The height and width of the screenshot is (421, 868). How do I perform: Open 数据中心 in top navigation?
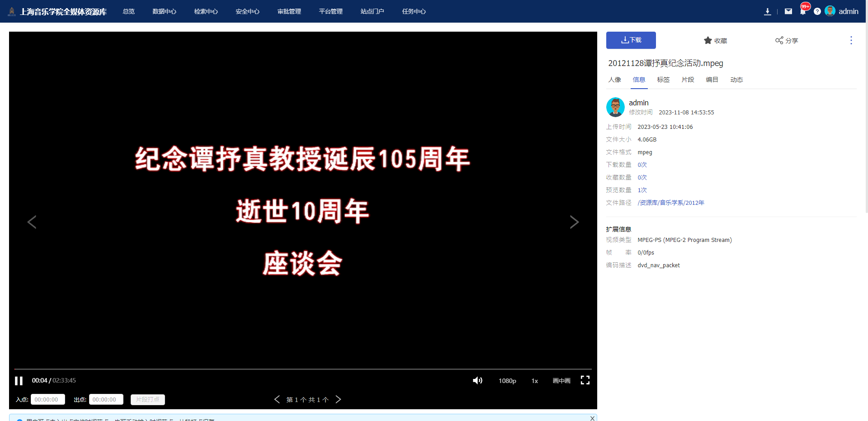[x=164, y=11]
